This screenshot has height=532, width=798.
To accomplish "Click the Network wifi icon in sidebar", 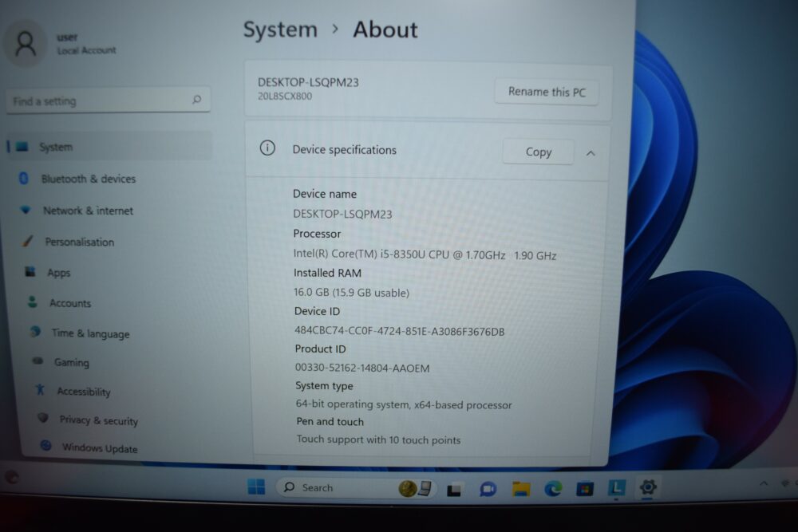I will [x=26, y=210].
